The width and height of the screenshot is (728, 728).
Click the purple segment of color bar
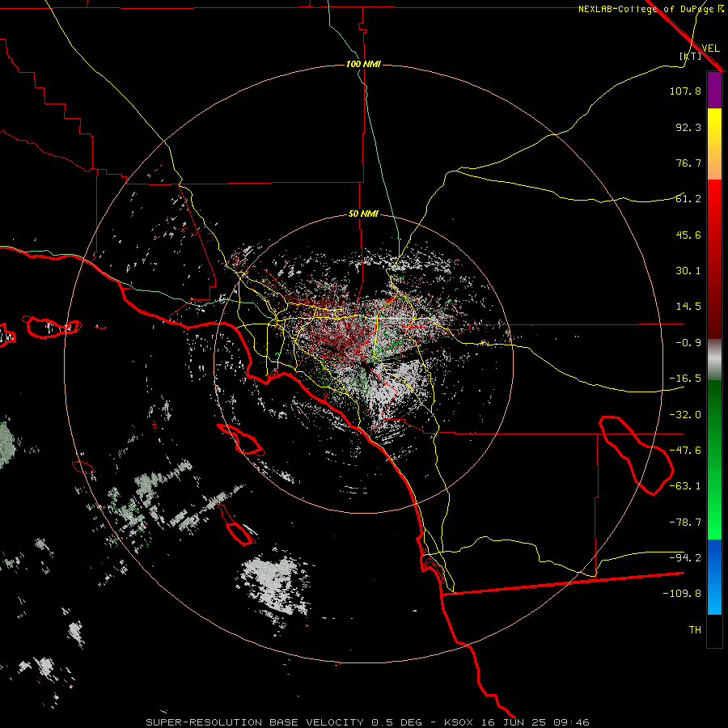tap(714, 90)
